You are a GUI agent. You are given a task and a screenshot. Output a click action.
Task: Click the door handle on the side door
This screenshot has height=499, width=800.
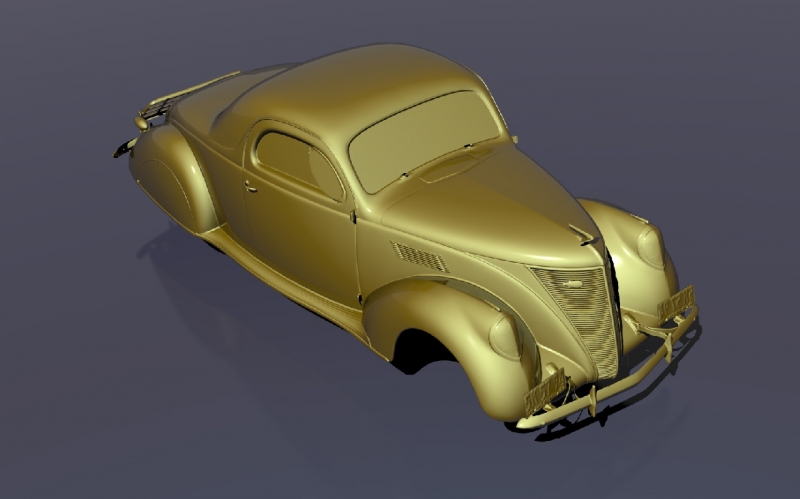[249, 186]
